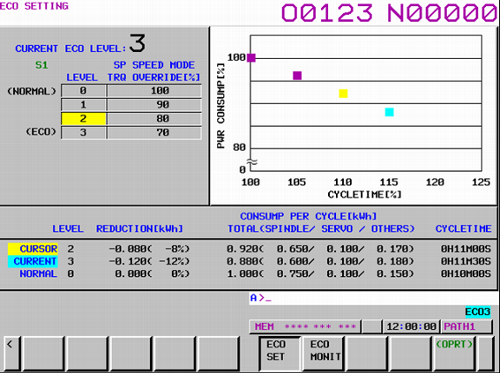Click total consumption 0.880
Screen dimensions: 500x373
(242, 261)
